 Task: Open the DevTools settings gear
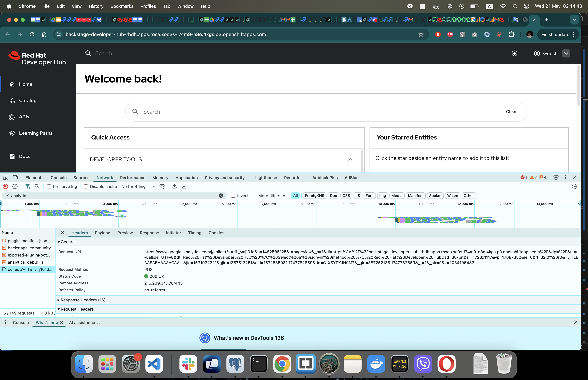coord(556,177)
